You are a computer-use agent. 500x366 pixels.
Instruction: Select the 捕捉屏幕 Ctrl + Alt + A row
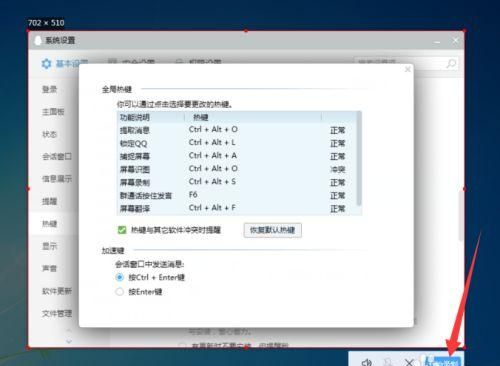238,156
